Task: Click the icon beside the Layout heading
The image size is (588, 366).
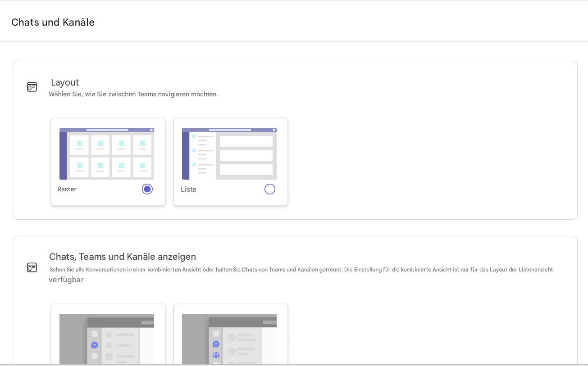Action: point(32,87)
